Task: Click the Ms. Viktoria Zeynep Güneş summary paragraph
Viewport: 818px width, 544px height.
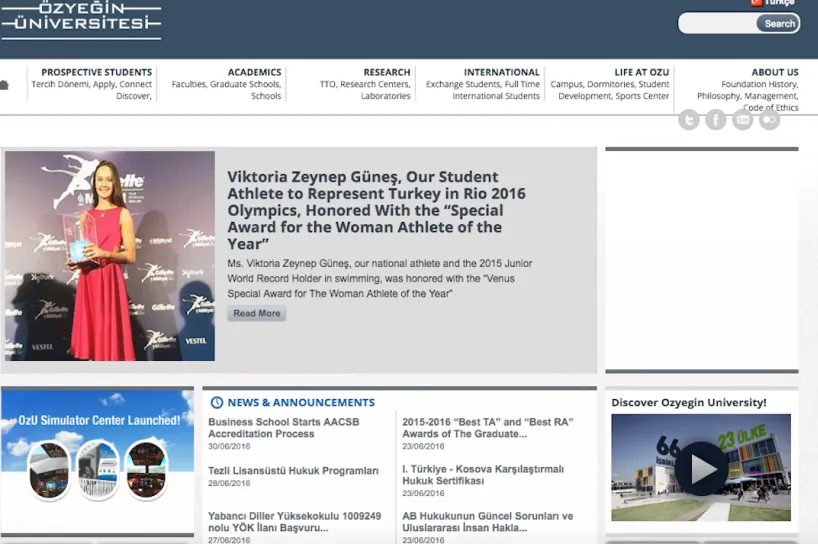Action: tap(380, 279)
